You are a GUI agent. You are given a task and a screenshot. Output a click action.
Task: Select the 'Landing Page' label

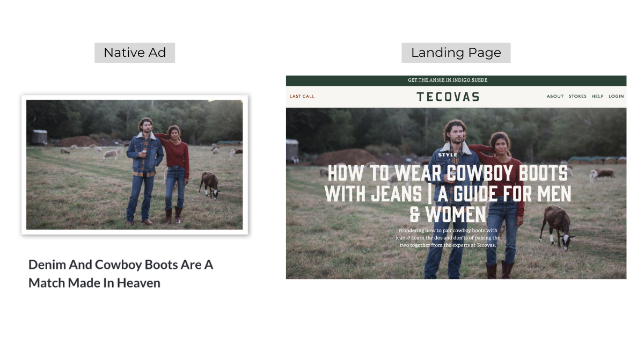pos(456,52)
